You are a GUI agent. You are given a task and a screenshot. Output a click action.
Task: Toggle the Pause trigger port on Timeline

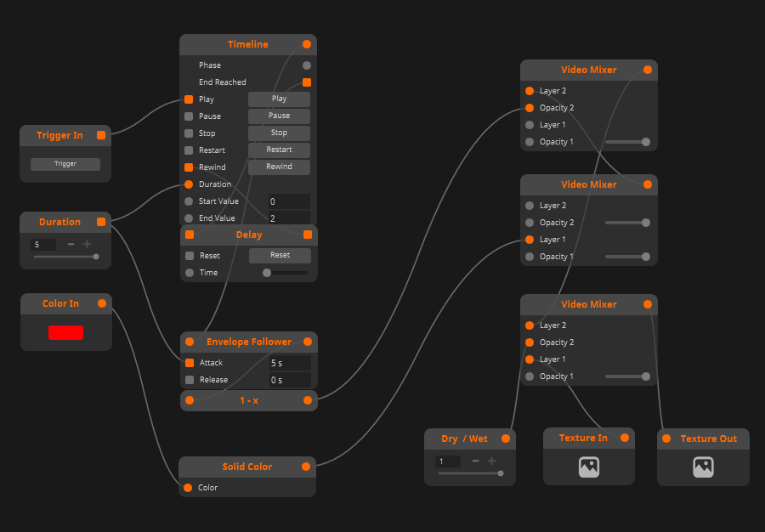(x=189, y=116)
